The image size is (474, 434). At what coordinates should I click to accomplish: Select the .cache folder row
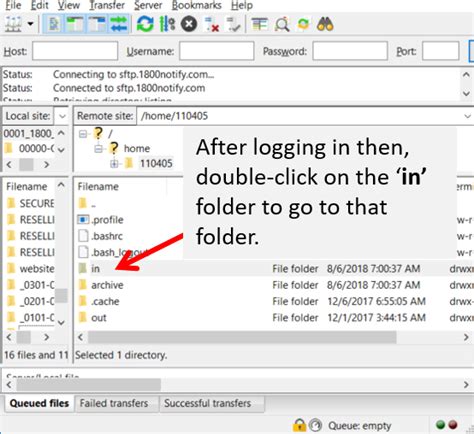pos(273,301)
